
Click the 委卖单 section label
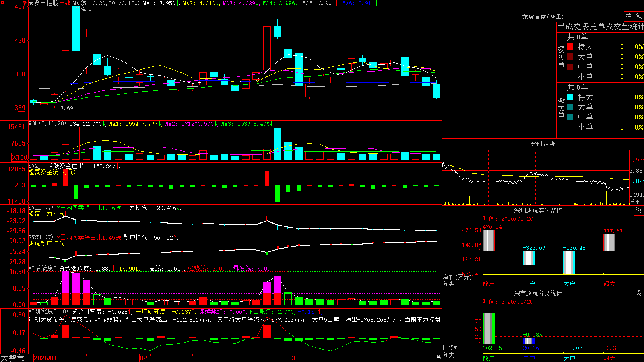point(561,107)
